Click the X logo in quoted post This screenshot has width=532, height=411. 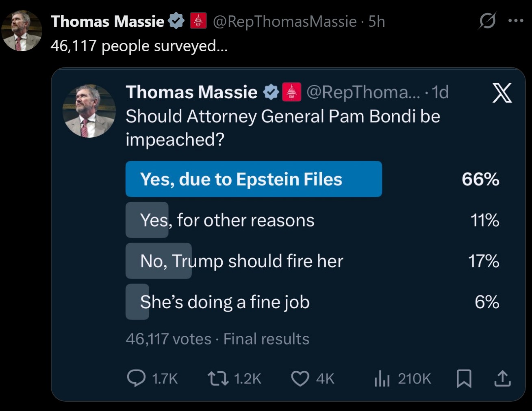(502, 93)
